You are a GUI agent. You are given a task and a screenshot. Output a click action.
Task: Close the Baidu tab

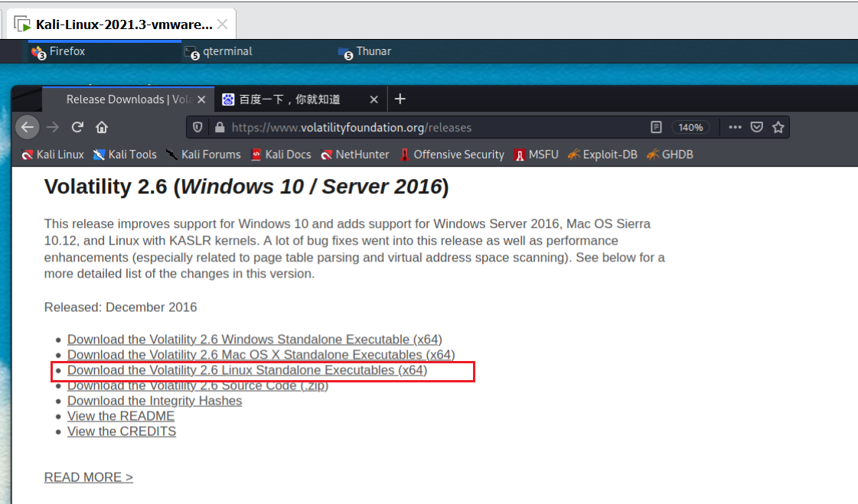tap(374, 99)
